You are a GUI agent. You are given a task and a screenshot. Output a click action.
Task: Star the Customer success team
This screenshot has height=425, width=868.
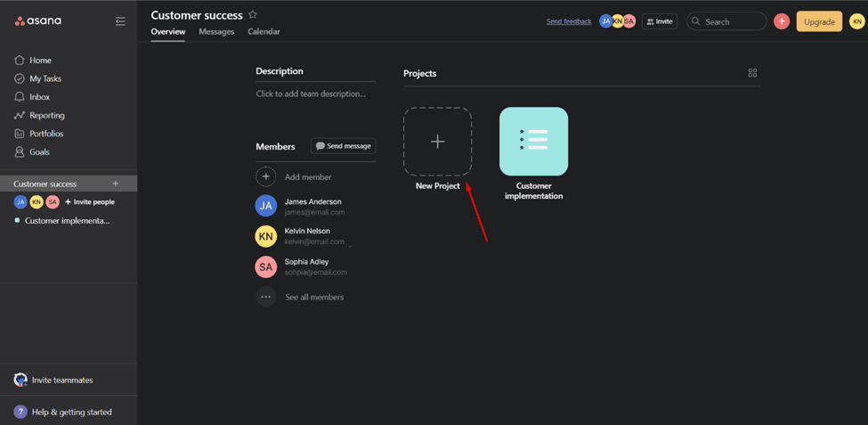coord(253,15)
